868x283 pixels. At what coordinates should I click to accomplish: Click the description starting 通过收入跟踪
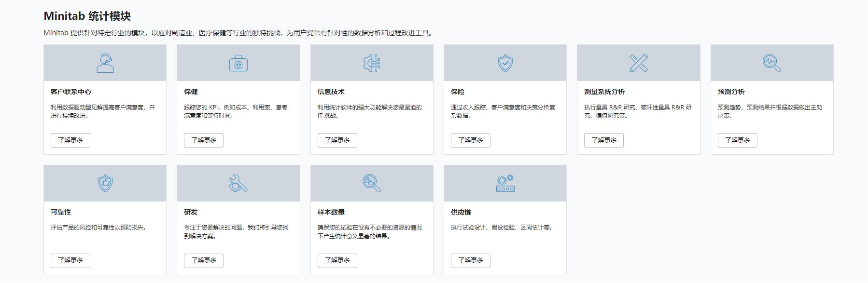pos(503,111)
